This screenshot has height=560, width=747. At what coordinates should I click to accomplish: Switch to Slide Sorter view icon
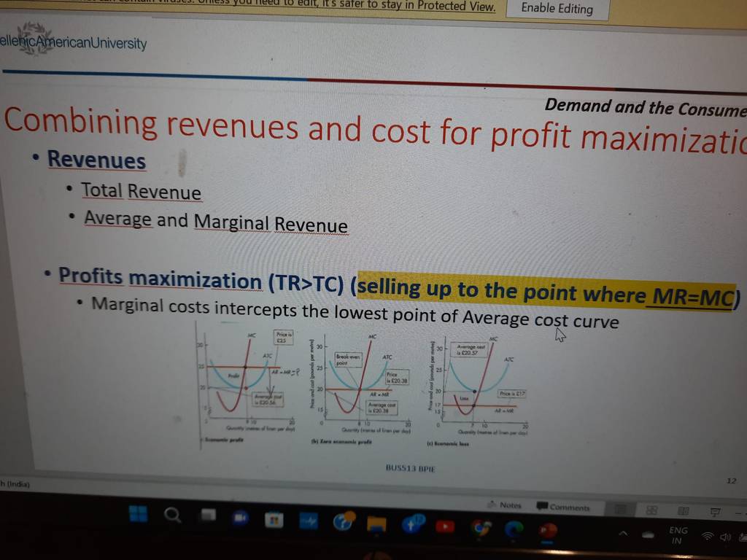tap(651, 510)
